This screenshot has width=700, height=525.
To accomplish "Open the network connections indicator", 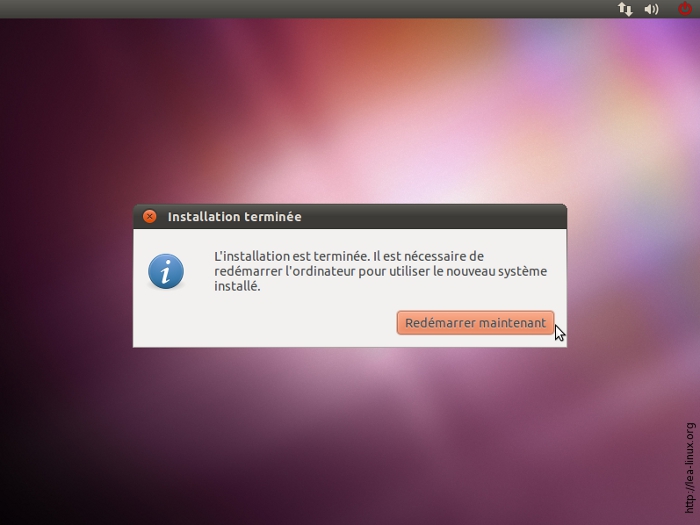I will pos(625,9).
